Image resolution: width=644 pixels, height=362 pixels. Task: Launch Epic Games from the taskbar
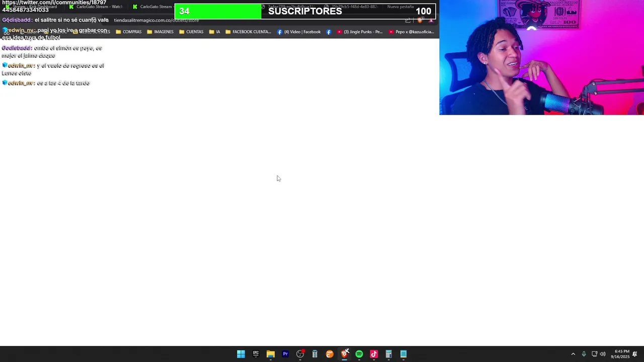coord(256,354)
